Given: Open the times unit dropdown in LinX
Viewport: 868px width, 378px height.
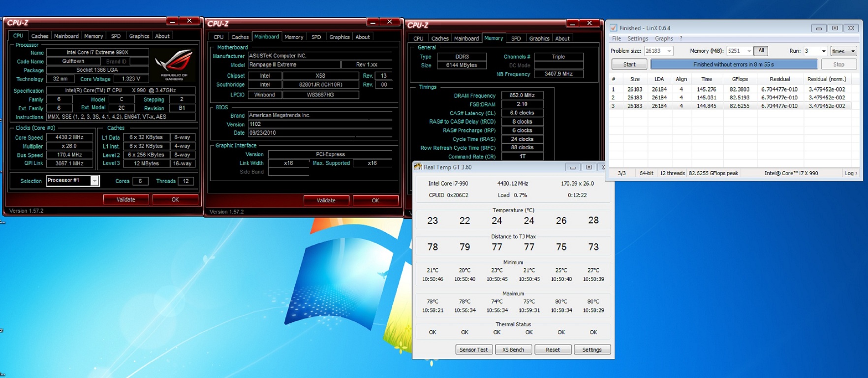Looking at the screenshot, I should tap(843, 51).
